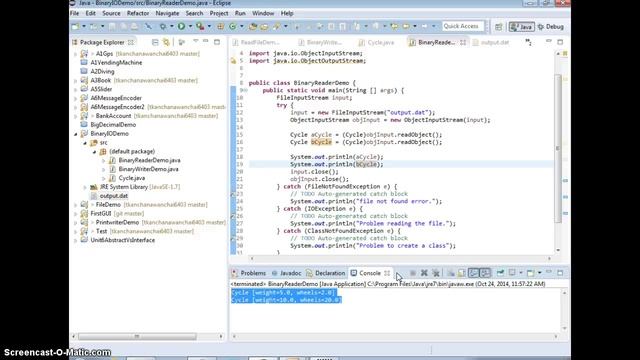640x360 pixels.
Task: Open the File menu
Action: (74, 13)
